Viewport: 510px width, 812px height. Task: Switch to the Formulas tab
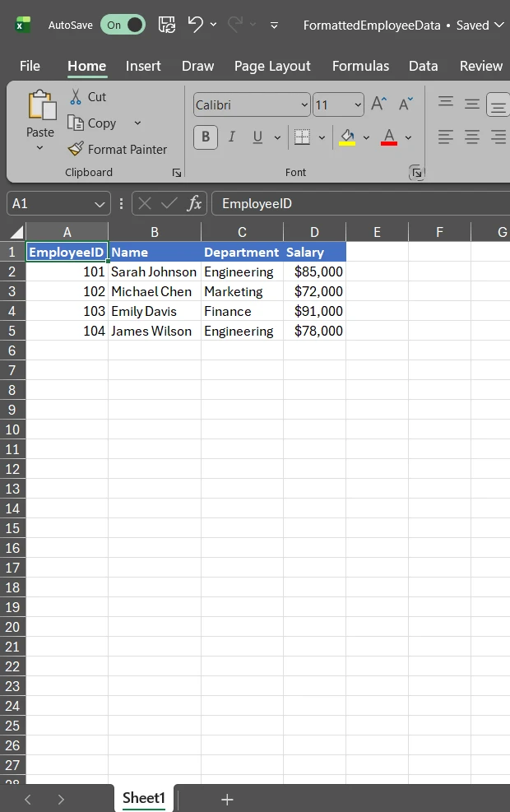click(360, 66)
